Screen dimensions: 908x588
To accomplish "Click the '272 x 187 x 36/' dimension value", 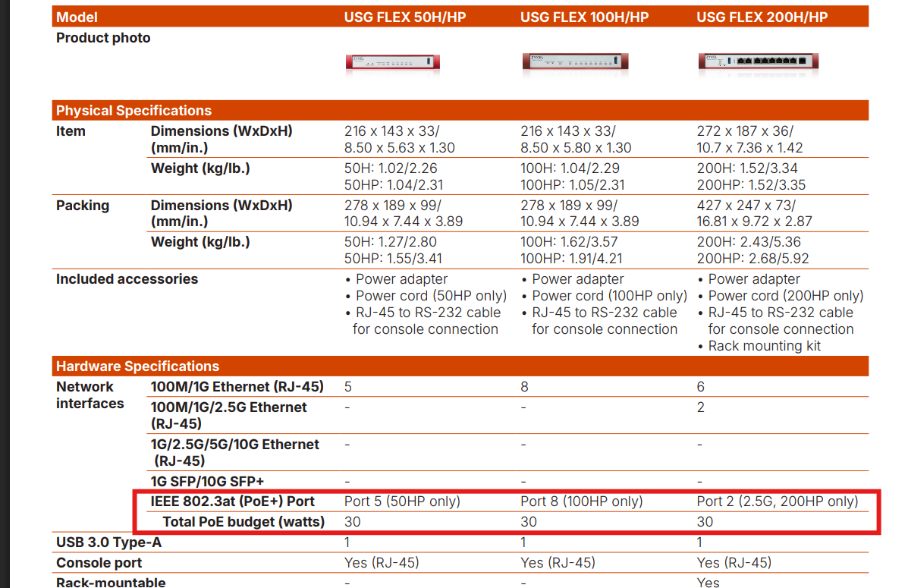I will coord(745,131).
